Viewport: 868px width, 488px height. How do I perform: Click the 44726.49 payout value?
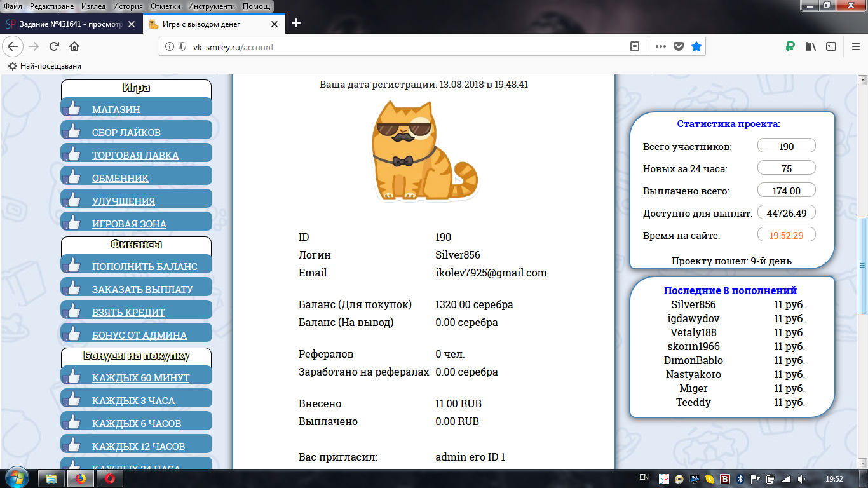click(787, 213)
